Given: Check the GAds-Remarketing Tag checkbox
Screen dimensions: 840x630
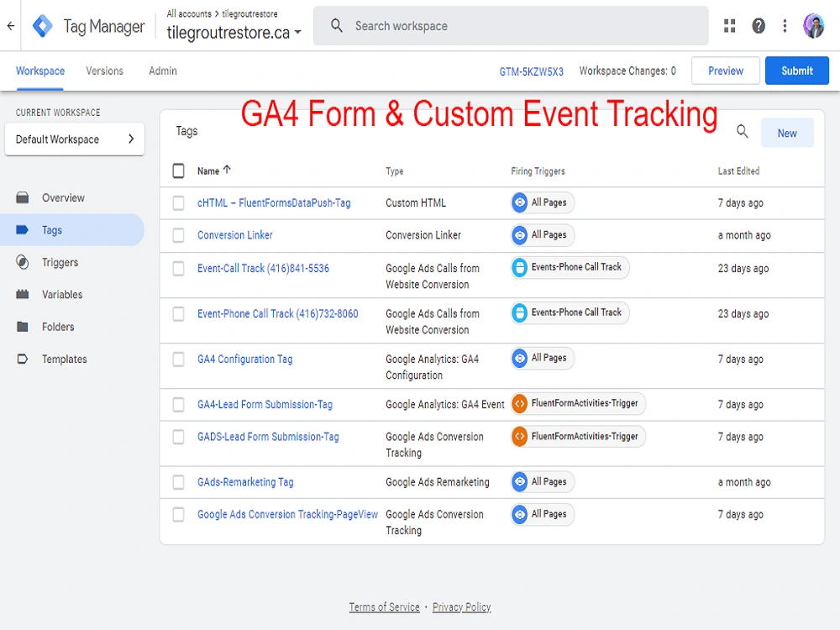Looking at the screenshot, I should tap(178, 482).
